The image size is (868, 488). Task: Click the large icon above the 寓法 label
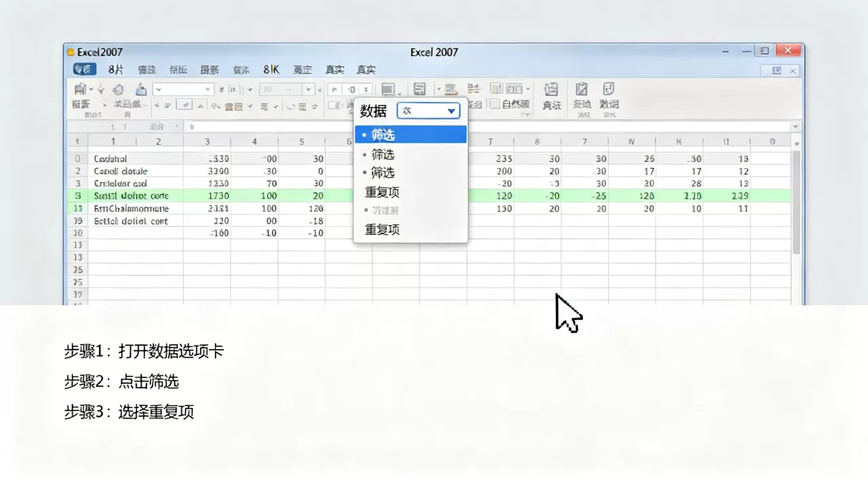coord(551,89)
